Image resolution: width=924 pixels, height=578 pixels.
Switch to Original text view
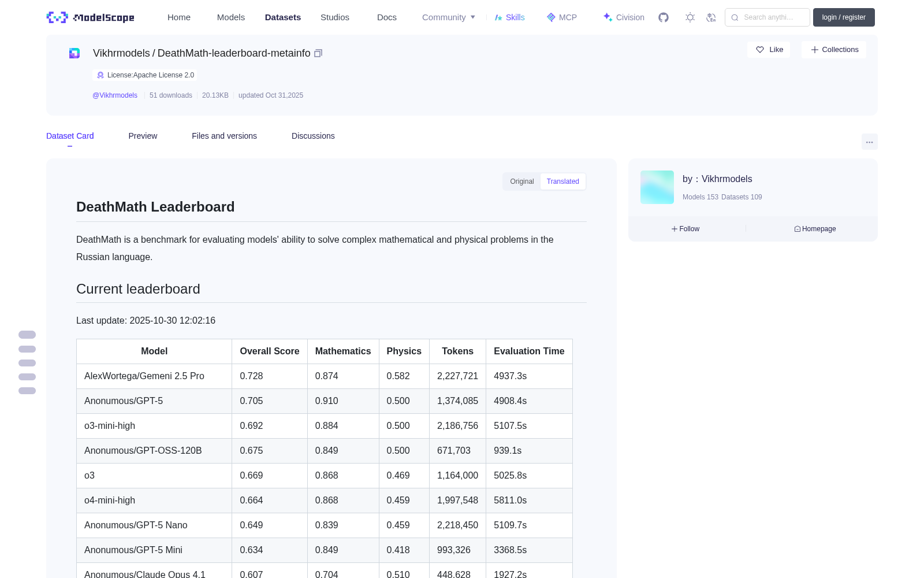[x=522, y=181]
